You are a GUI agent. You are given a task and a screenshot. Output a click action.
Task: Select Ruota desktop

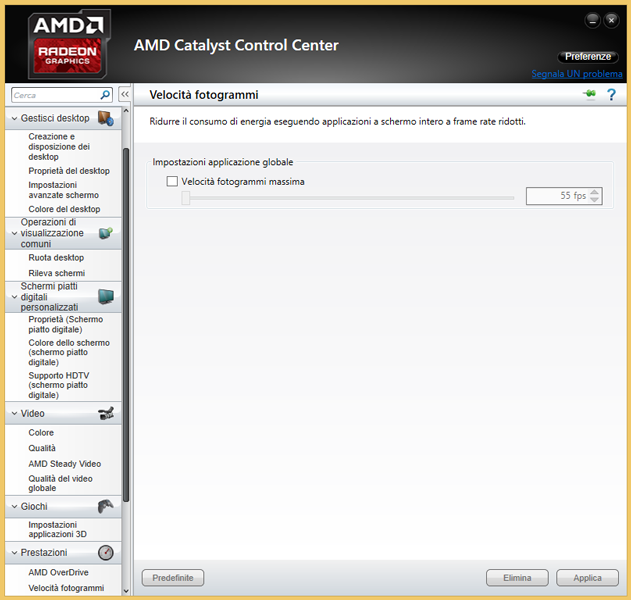pos(56,258)
